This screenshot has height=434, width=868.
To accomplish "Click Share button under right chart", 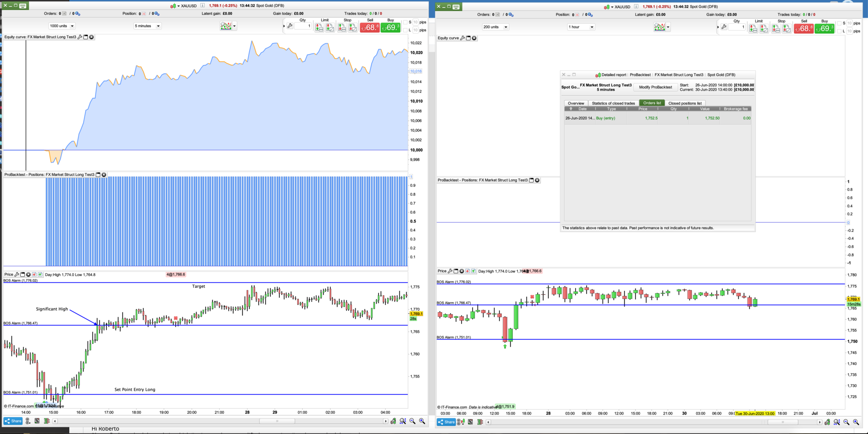I will [446, 422].
